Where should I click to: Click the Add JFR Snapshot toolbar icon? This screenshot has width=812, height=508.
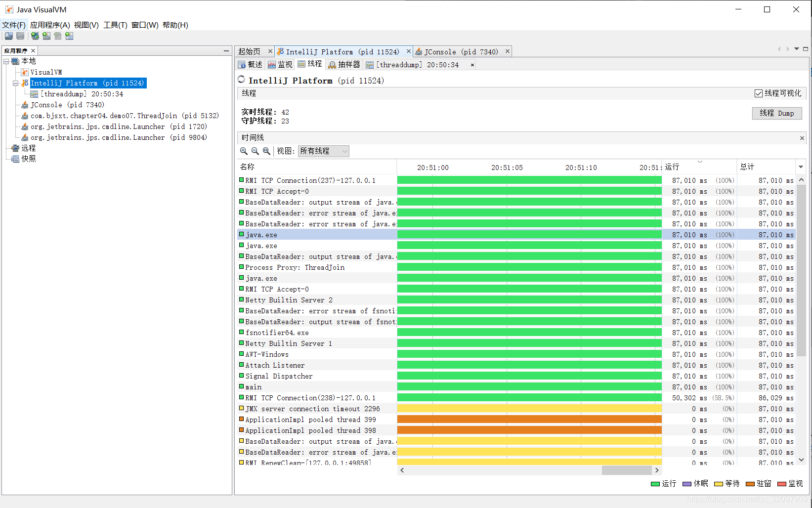pyautogui.click(x=69, y=36)
